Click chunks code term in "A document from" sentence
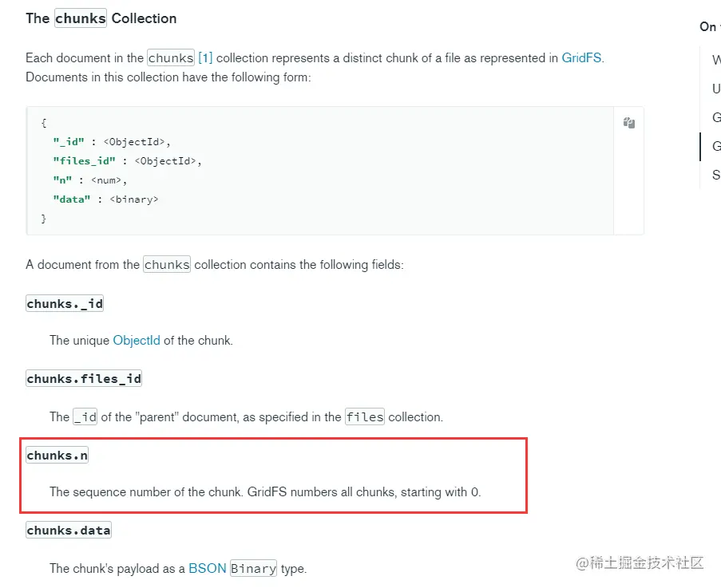This screenshot has width=721, height=588. click(x=167, y=265)
